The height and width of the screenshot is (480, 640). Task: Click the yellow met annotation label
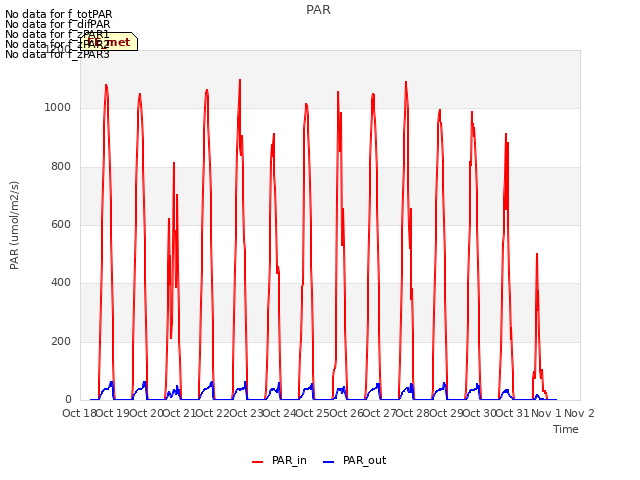point(109,42)
